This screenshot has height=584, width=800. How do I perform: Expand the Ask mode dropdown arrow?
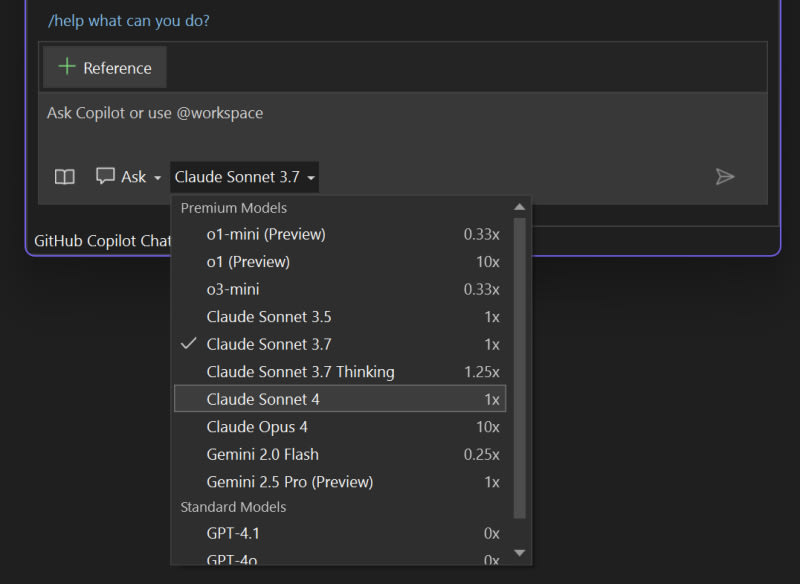point(158,177)
